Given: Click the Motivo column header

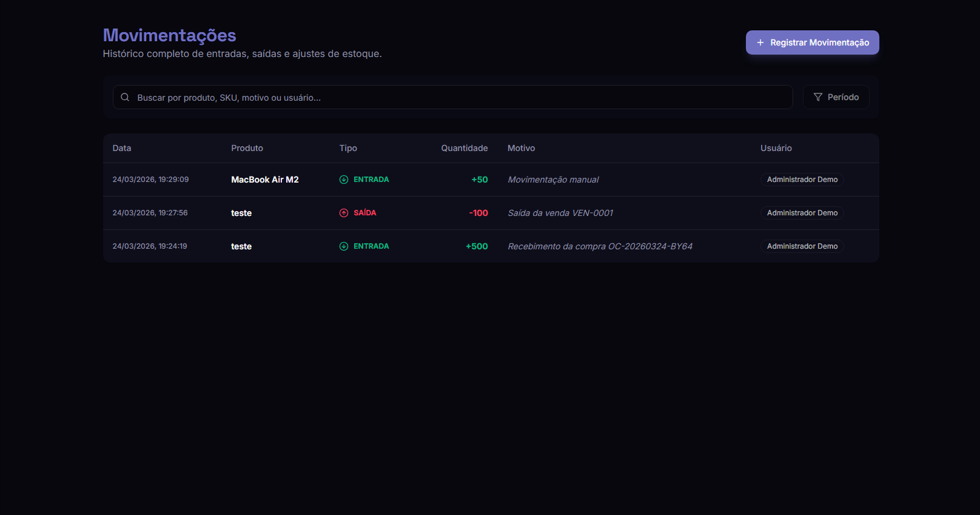Looking at the screenshot, I should (521, 148).
